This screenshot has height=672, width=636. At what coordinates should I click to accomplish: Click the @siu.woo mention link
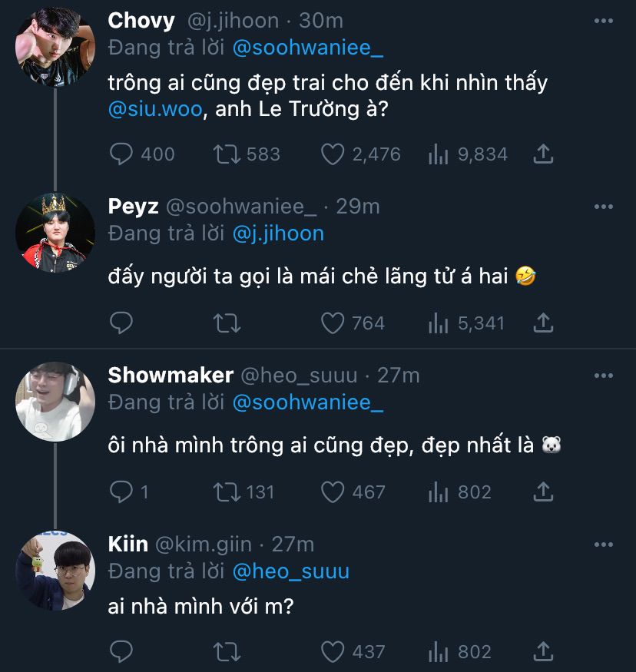156,109
